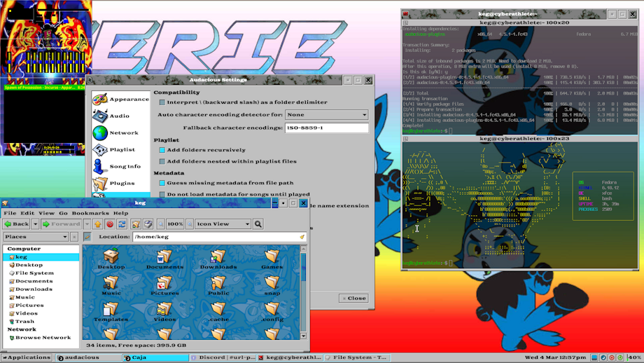Open the Bookmarks menu in Caja
The height and width of the screenshot is (363, 644).
(90, 213)
